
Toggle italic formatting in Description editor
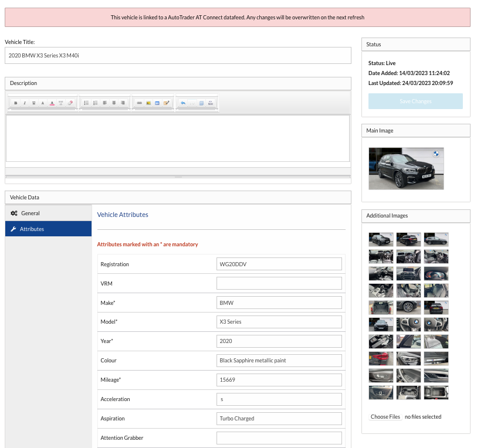tap(25, 103)
